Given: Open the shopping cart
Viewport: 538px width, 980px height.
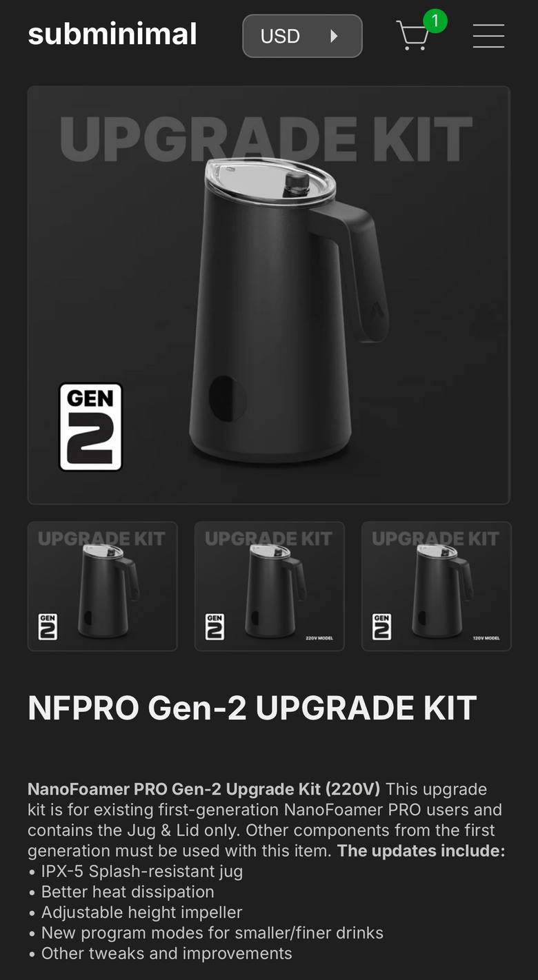Looking at the screenshot, I should (413, 35).
